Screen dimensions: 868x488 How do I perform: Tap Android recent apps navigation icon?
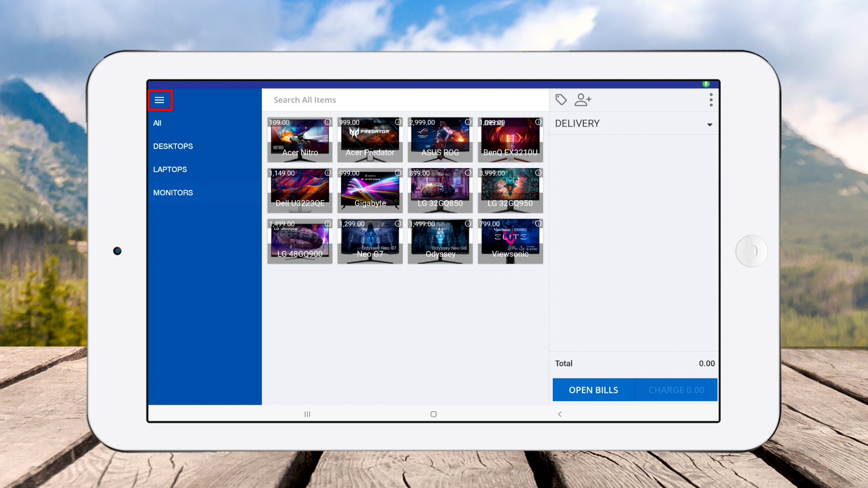(x=307, y=414)
